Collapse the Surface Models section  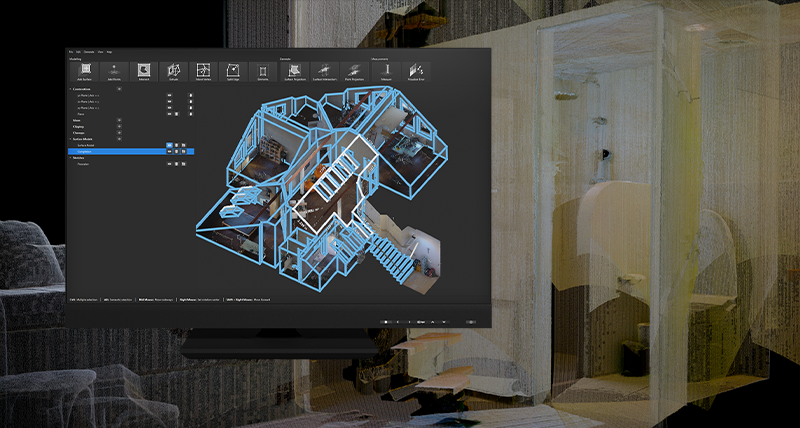coord(71,139)
